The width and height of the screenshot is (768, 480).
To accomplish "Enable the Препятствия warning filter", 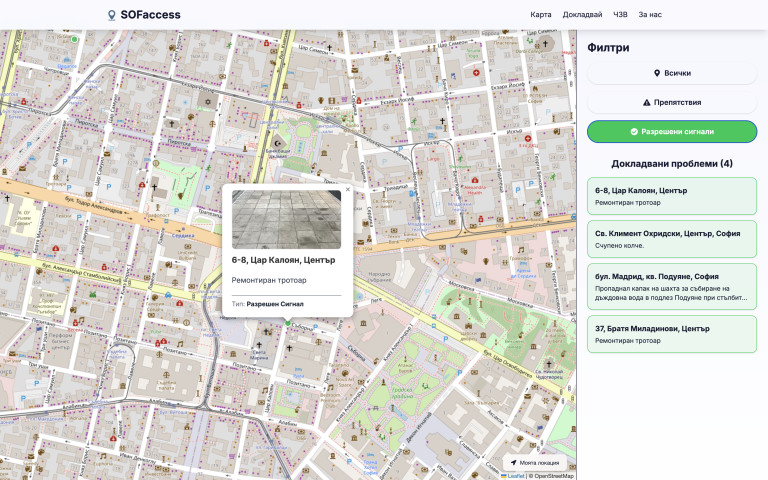I will pos(671,102).
